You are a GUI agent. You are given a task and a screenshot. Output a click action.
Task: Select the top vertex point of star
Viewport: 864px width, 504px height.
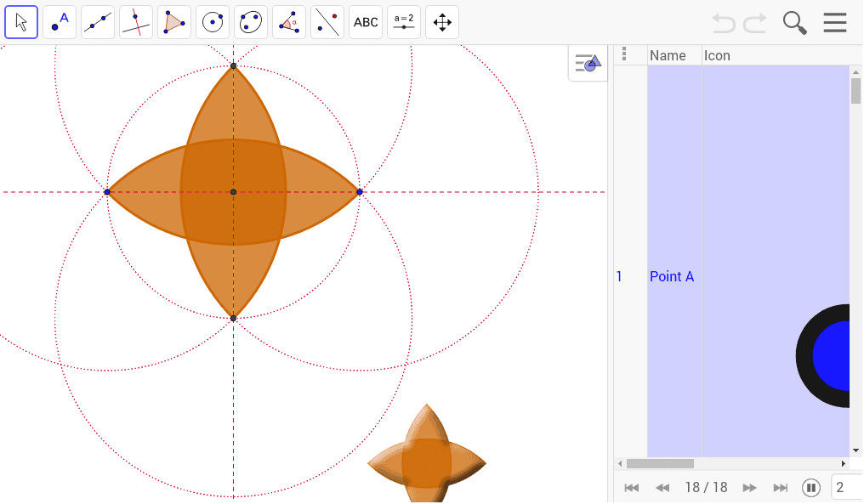(x=234, y=65)
